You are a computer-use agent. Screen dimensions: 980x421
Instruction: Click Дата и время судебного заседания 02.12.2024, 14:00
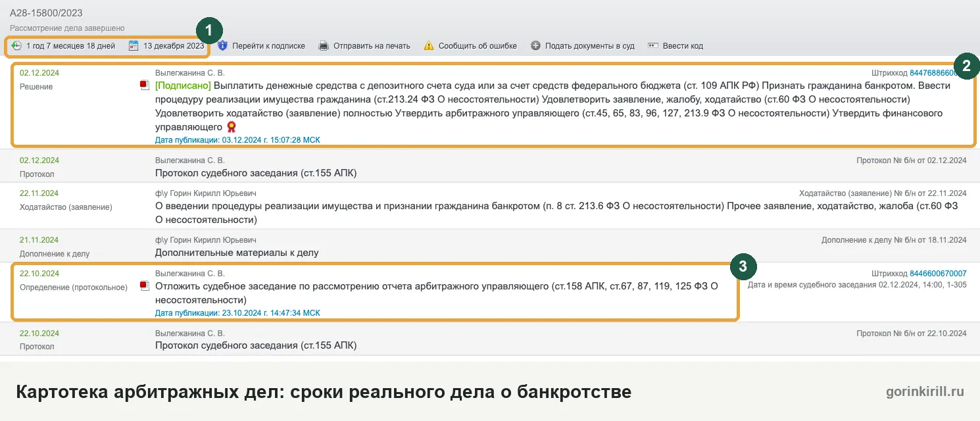857,285
